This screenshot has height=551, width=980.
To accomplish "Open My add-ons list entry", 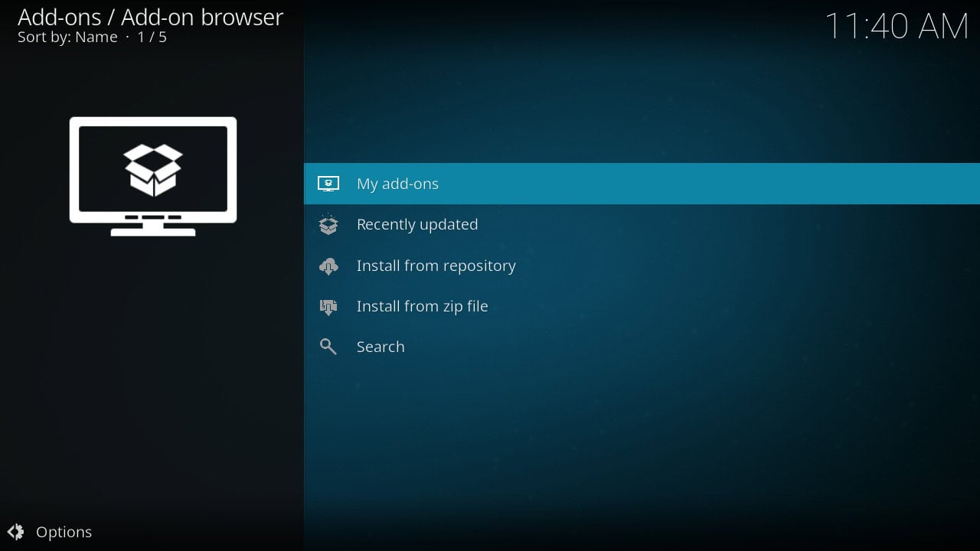I will tap(642, 184).
